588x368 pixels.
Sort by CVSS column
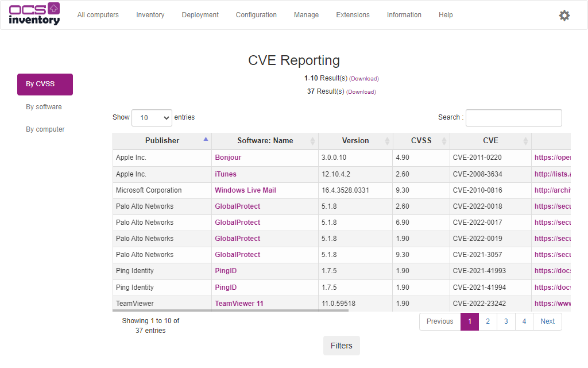[421, 140]
